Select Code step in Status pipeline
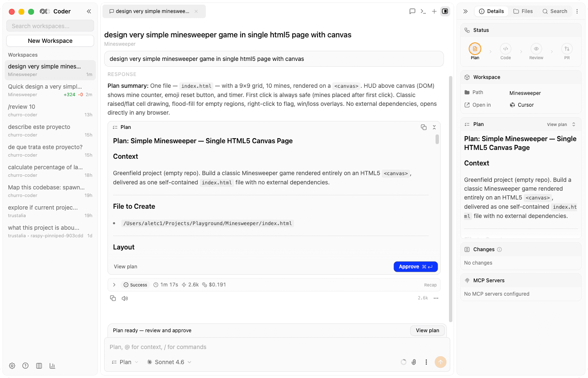This screenshot has height=378, width=588. click(x=506, y=51)
